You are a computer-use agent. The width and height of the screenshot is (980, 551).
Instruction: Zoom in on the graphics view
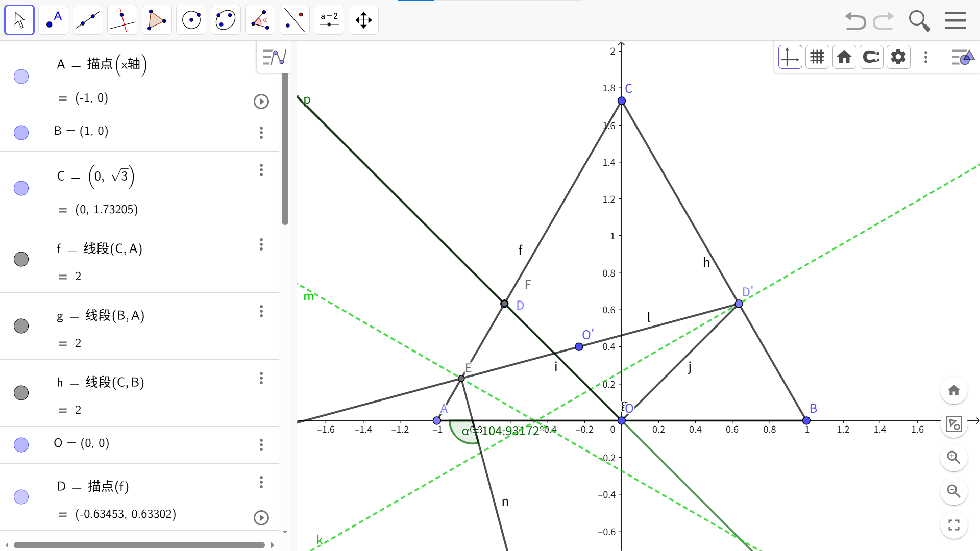tap(954, 458)
